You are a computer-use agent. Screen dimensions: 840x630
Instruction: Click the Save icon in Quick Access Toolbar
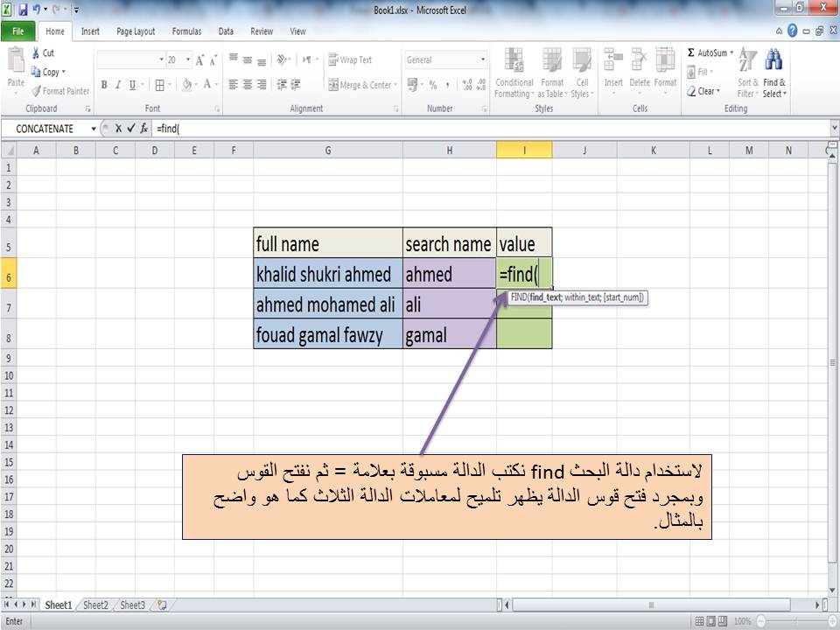23,10
